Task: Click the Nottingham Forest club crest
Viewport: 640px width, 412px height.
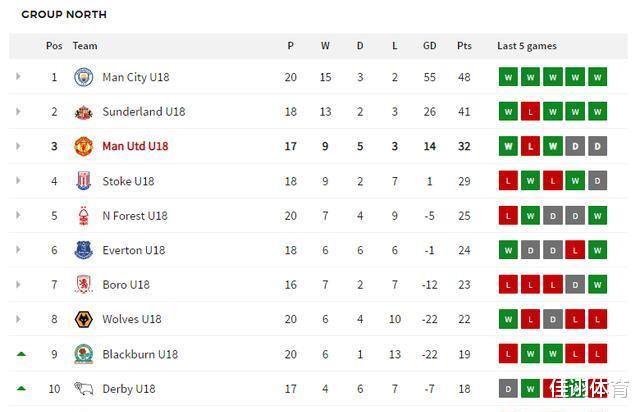Action: tap(84, 216)
